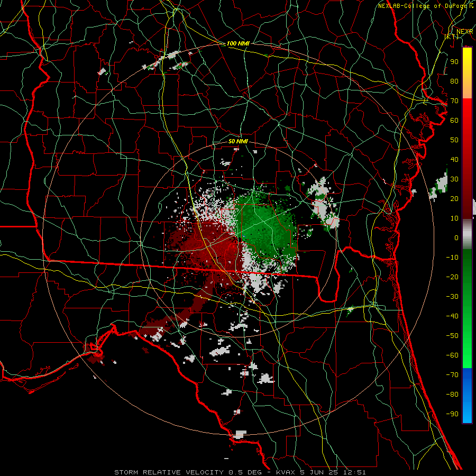Click the positive 70 value on velocity scale
The height and width of the screenshot is (476, 476).
pyautogui.click(x=454, y=101)
